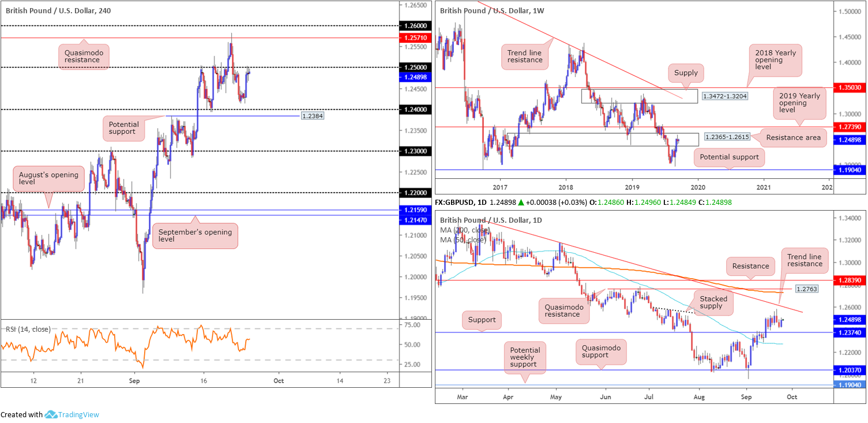
Task: Click the MA (200, close) indicator label
Action: click(465, 230)
